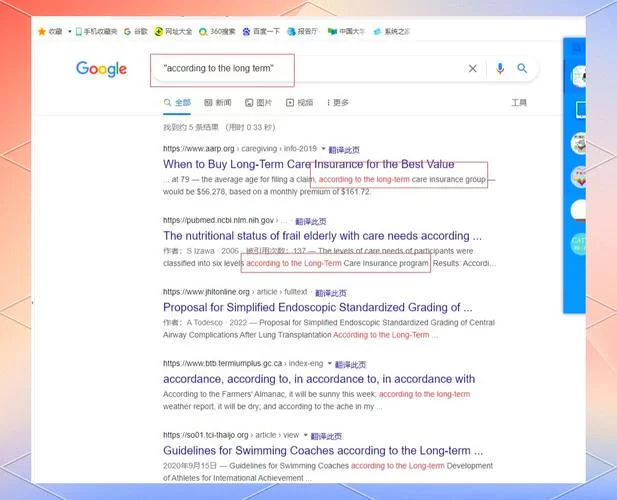
Task: Clear the search query with the X icon
Action: coord(473,68)
